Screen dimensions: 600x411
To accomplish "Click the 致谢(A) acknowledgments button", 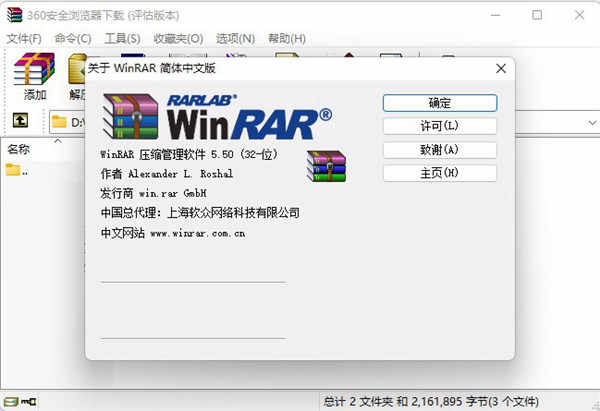I will 440,150.
